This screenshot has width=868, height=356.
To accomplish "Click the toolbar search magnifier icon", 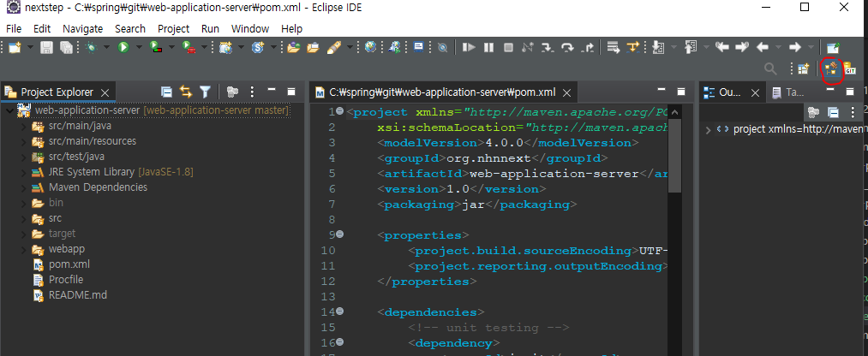I will coord(770,69).
